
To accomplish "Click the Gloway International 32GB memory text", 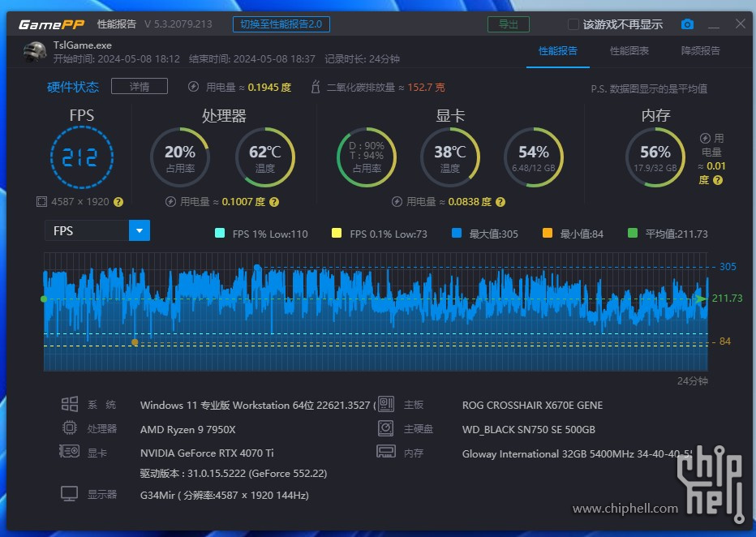I will click(x=577, y=453).
